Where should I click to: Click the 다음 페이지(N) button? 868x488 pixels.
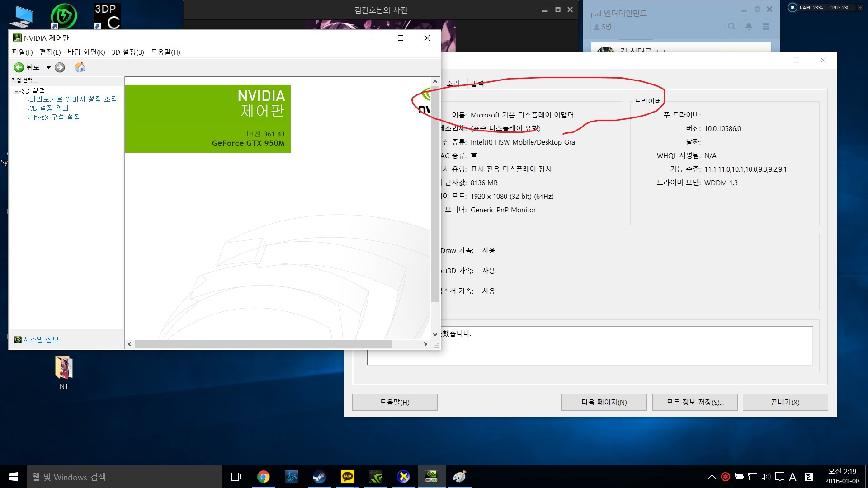[604, 402]
